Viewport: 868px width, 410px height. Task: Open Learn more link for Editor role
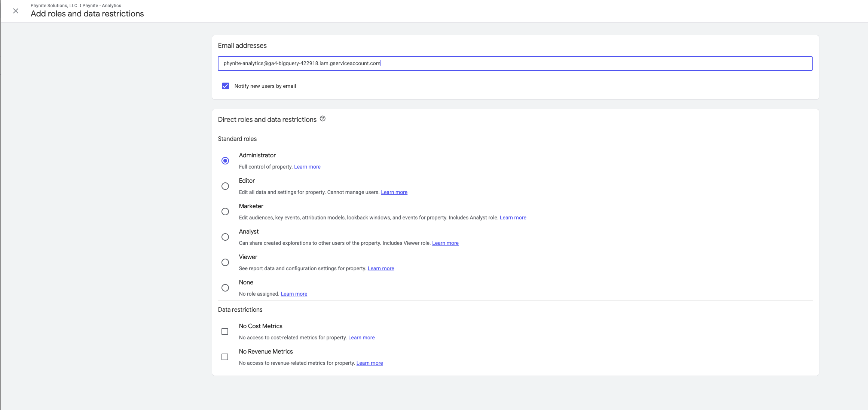click(394, 192)
